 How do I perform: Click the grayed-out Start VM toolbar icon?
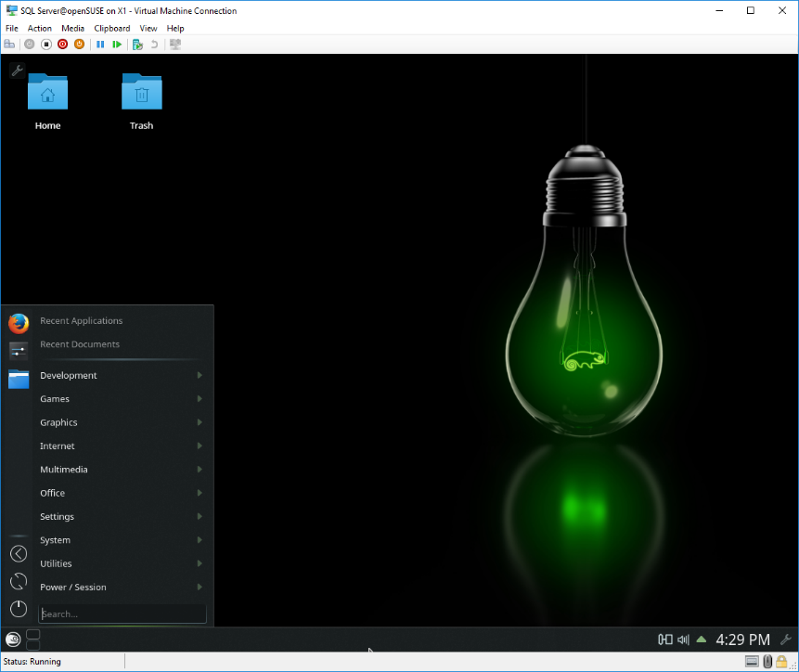pos(30,45)
